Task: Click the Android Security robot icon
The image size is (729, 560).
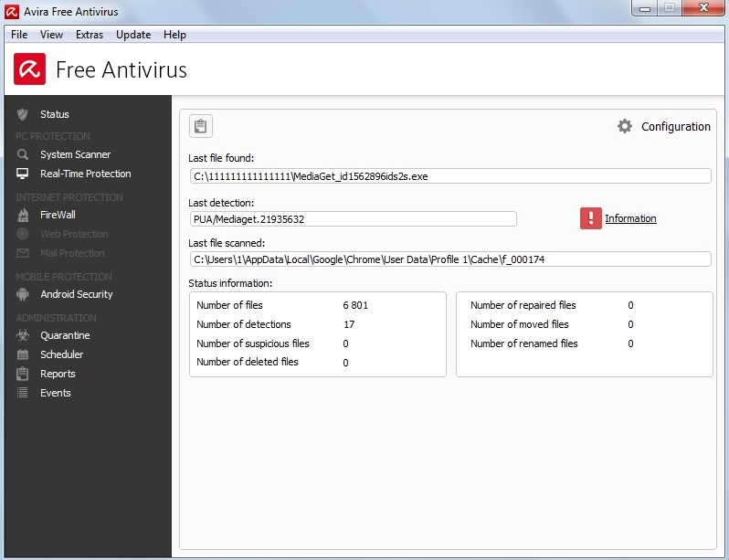Action: click(x=22, y=294)
